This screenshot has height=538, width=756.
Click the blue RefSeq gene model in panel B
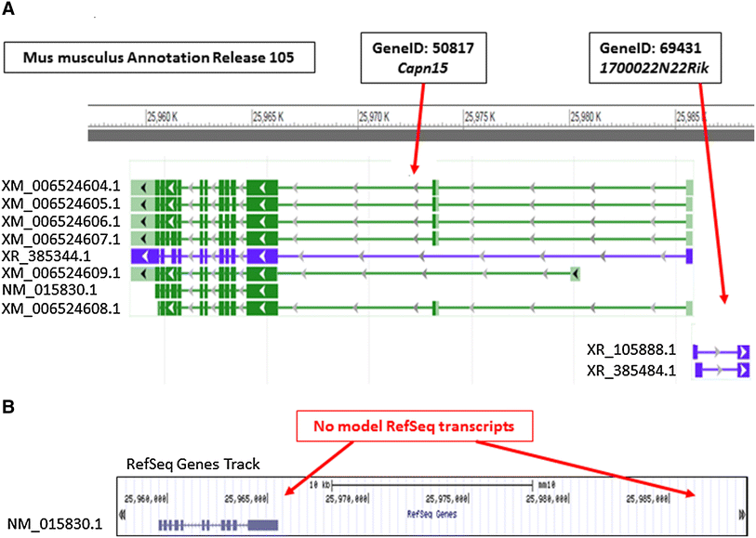point(219,524)
